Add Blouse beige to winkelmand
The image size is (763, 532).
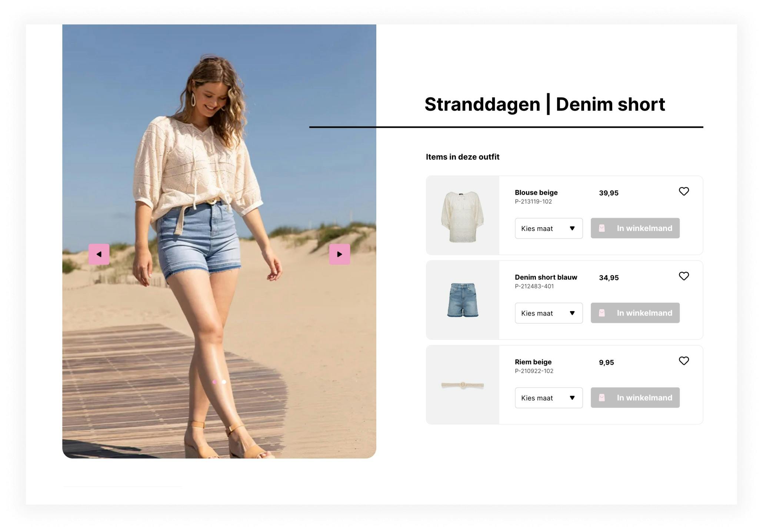click(x=635, y=228)
